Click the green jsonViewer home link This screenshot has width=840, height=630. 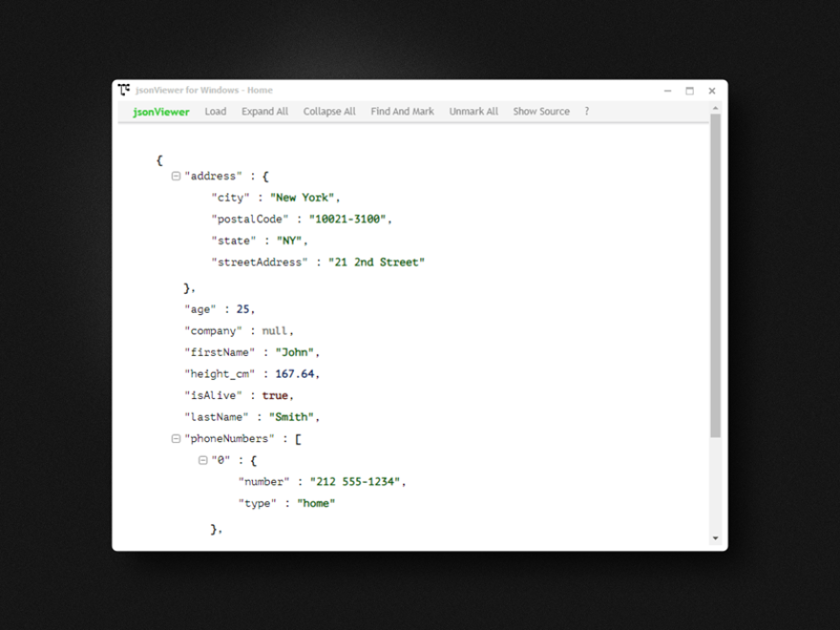[x=160, y=112]
